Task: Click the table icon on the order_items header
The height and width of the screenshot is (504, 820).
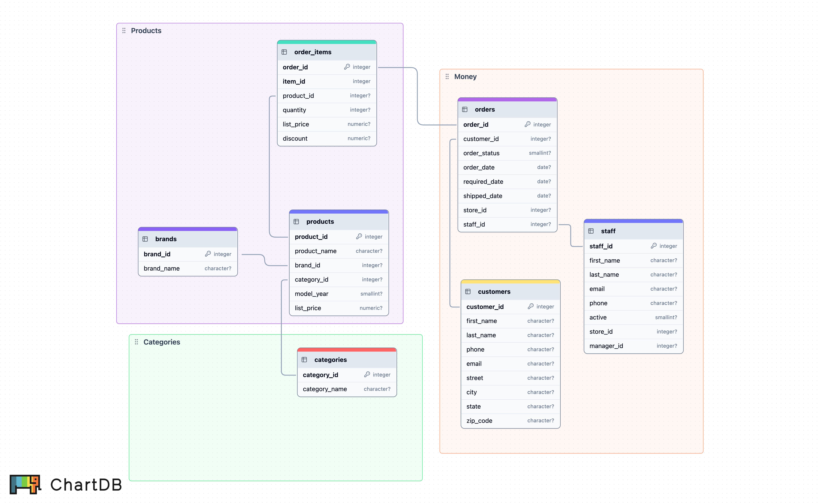Action: (x=284, y=52)
